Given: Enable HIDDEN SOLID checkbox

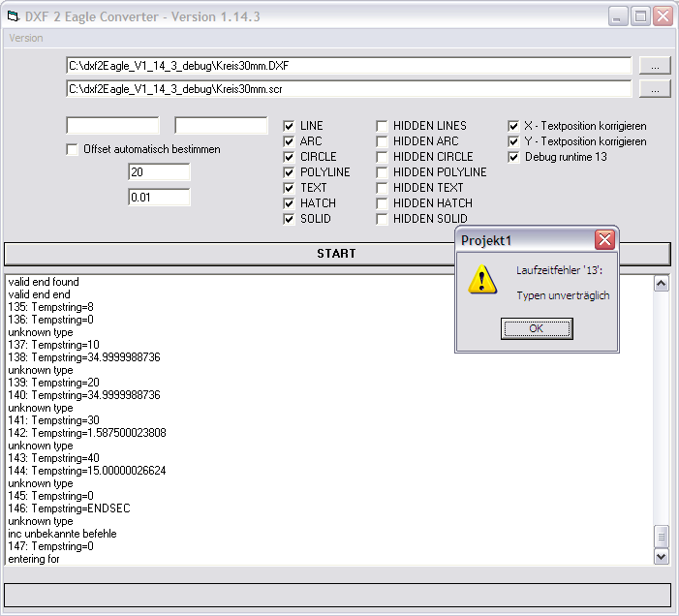Looking at the screenshot, I should (382, 219).
